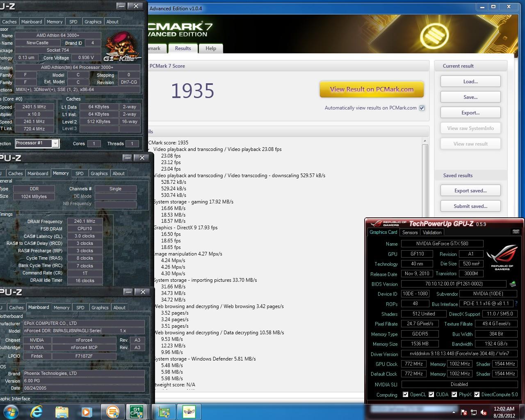
Task: Switch to the GPU-Z taskbar icon
Action: click(x=164, y=411)
